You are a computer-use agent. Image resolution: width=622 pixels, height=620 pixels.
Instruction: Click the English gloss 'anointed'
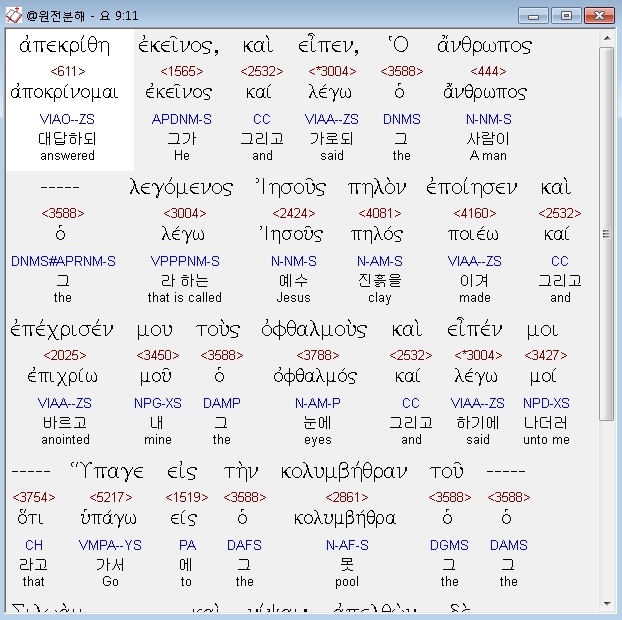click(x=65, y=440)
